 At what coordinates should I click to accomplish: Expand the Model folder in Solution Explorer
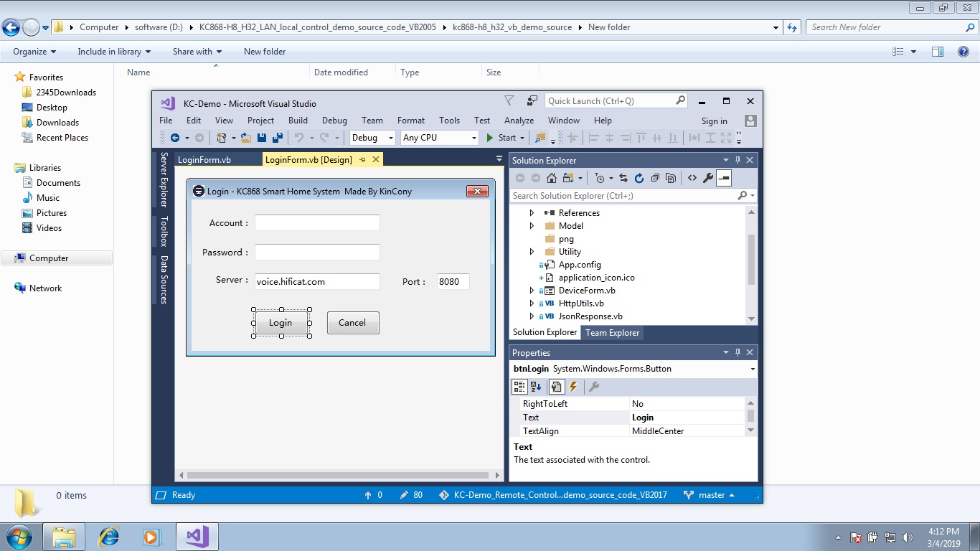tap(532, 226)
